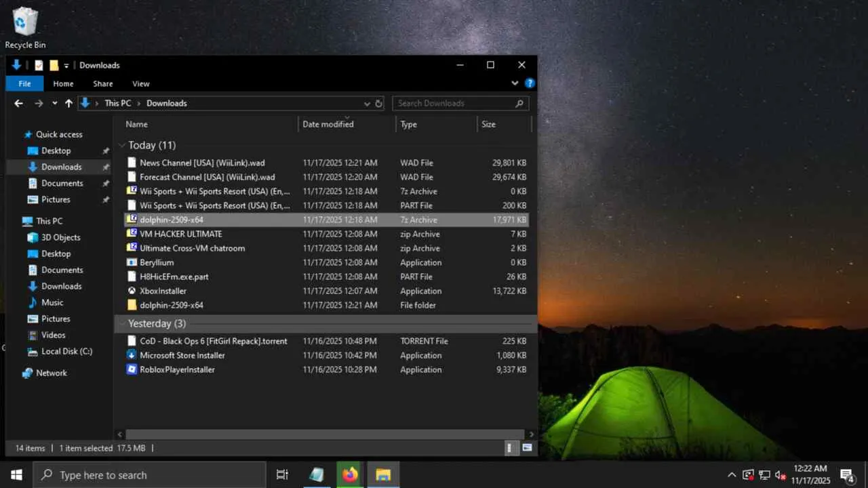Go up one level with the up arrow
Viewport: 868px width, 488px height.
tap(68, 103)
